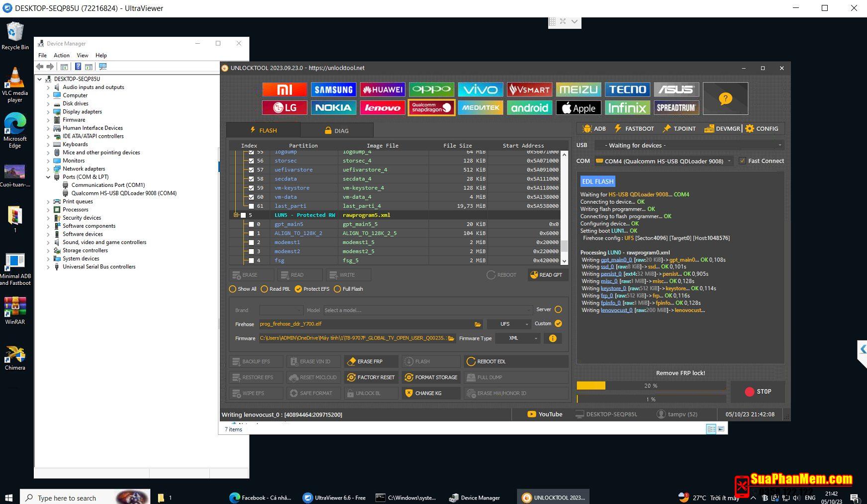The height and width of the screenshot is (504, 867).
Task: Open the Select a model dropdown
Action: click(428, 310)
